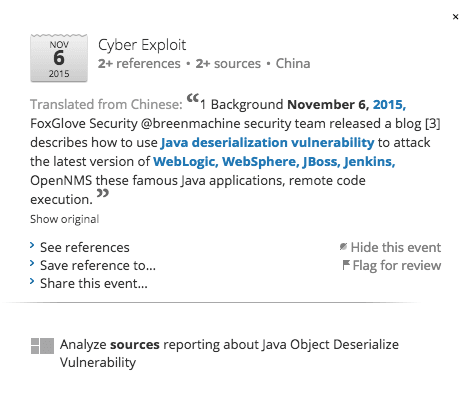This screenshot has height=400, width=473.
Task: Click the Nov 6 2015 calendar icon
Action: tap(59, 58)
